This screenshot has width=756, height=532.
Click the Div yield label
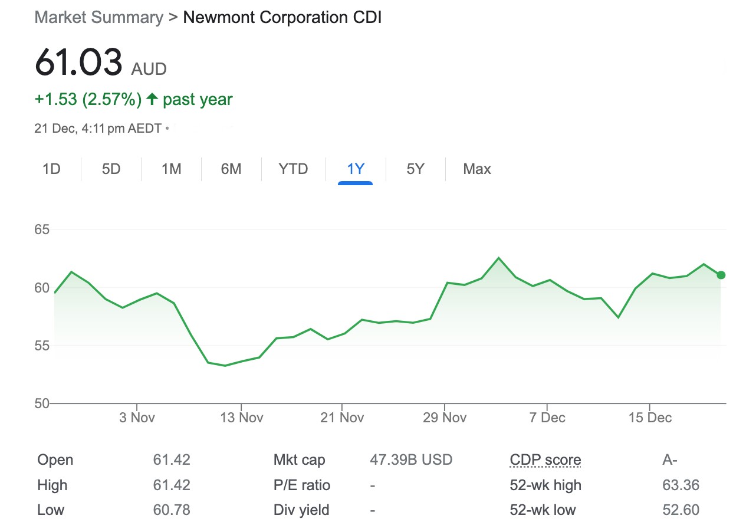pos(301,510)
